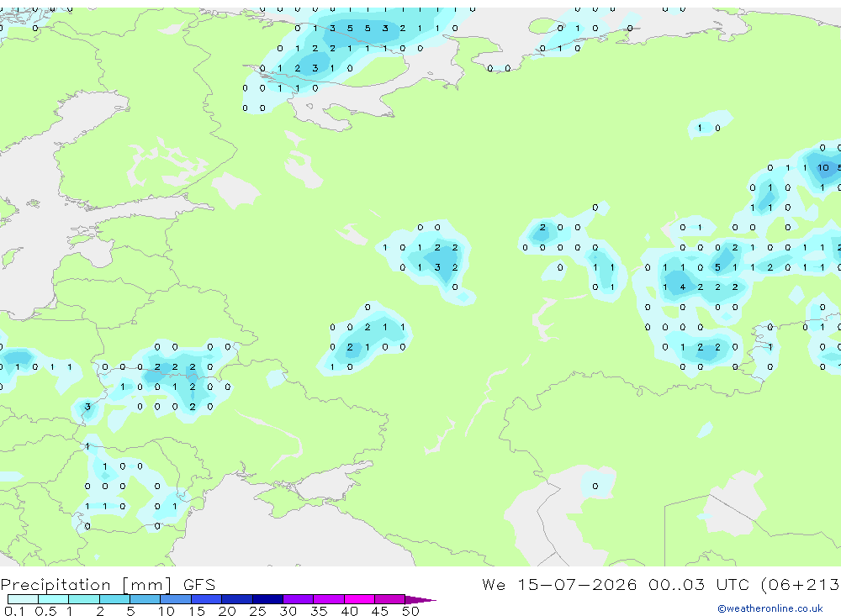Screen dimensions: 841x616
Task: Click the '[mm]' unit label
Action: click(146, 584)
